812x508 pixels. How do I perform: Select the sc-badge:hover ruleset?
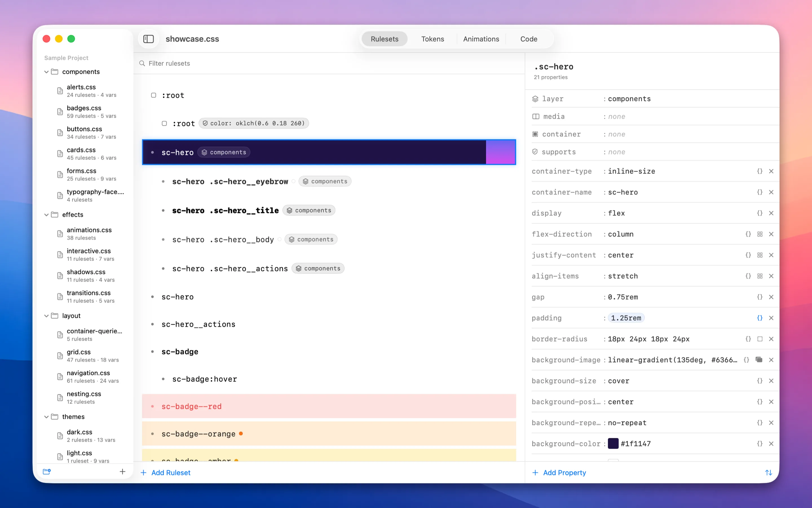coord(329,379)
